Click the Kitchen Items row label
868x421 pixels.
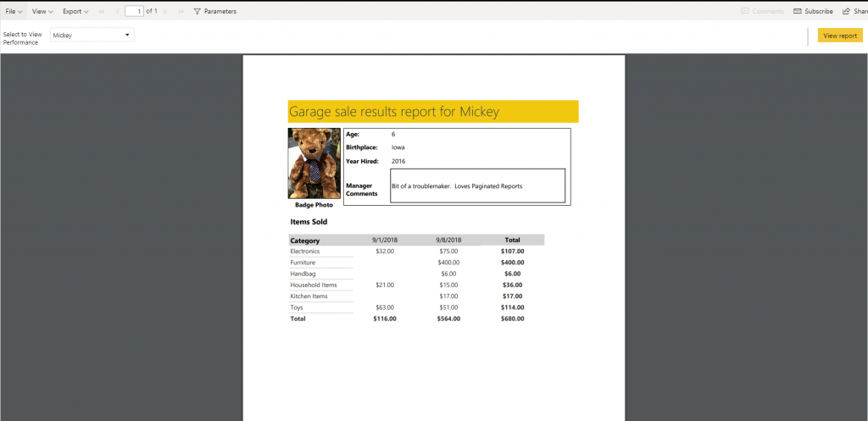point(309,296)
